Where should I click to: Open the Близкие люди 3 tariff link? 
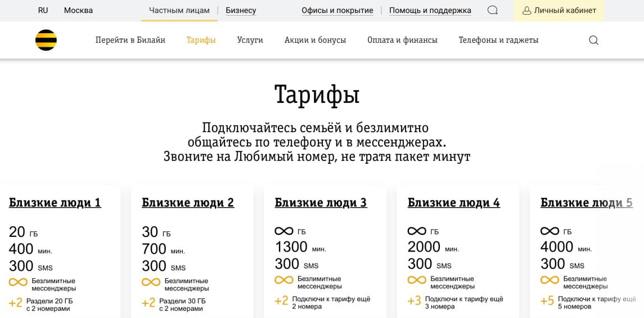click(x=321, y=203)
